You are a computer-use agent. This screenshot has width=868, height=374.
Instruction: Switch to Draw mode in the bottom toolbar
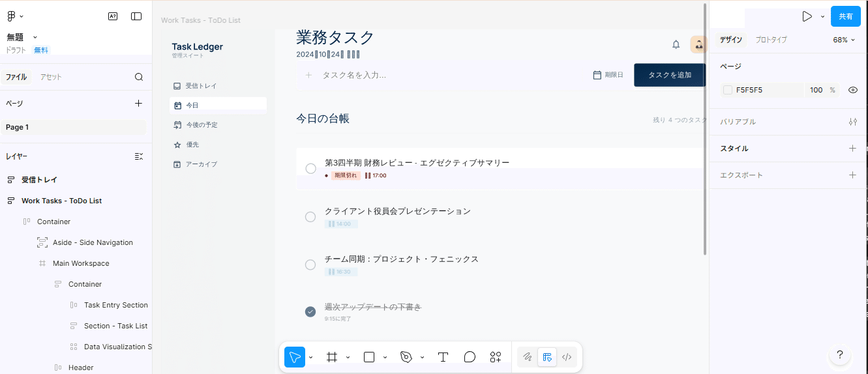(527, 357)
